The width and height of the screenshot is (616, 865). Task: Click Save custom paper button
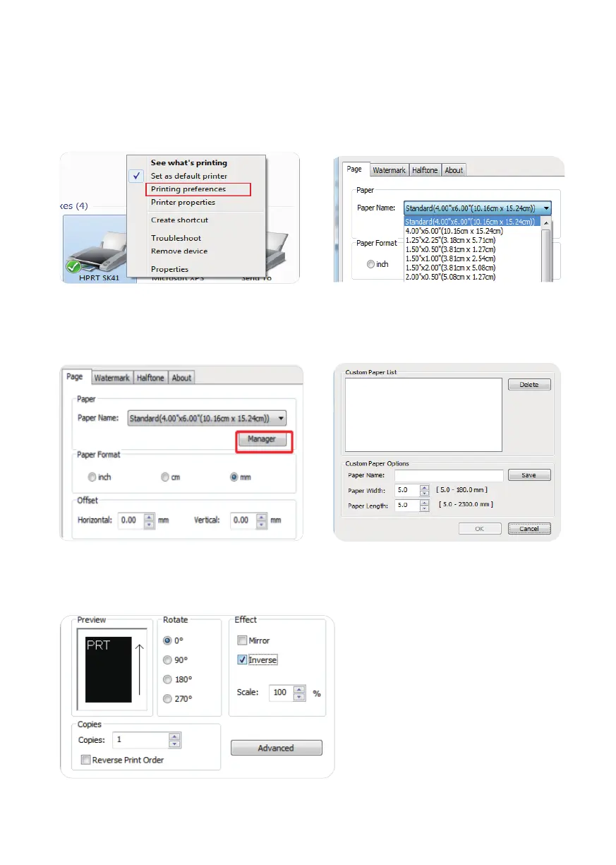(x=529, y=475)
